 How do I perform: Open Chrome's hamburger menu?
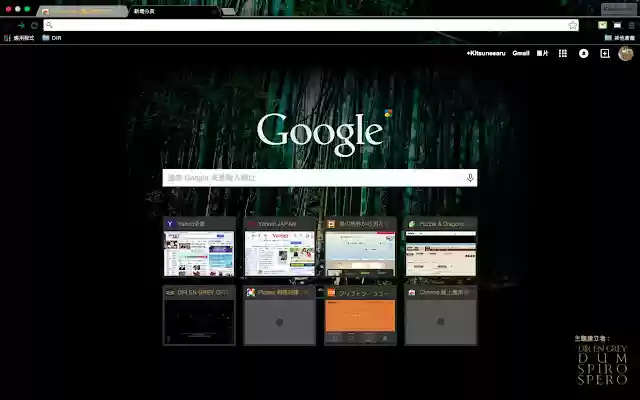pos(631,25)
